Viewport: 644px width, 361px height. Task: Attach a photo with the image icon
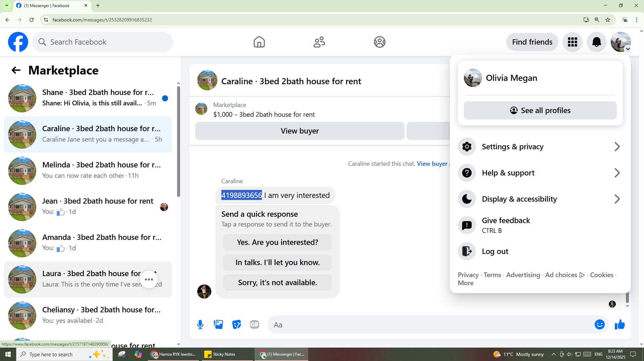coord(218,324)
